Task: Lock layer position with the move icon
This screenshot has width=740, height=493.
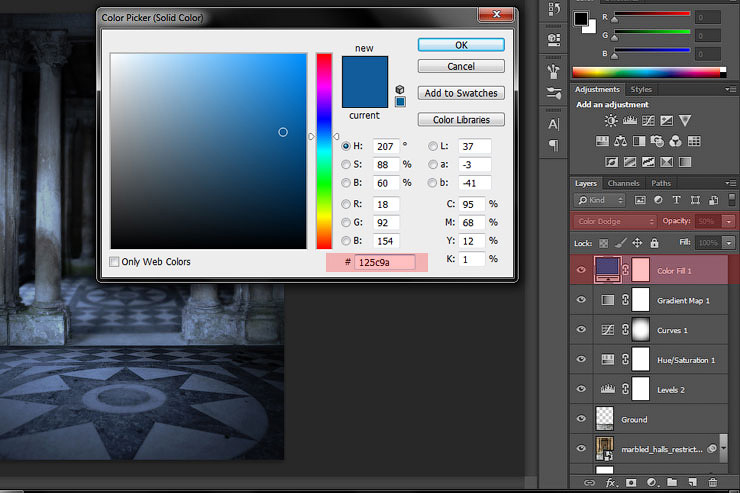Action: click(637, 243)
